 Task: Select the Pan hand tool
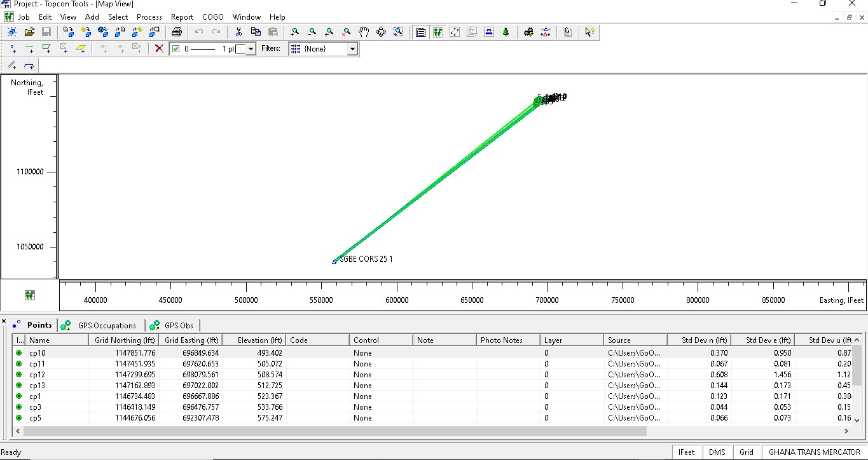tap(364, 32)
